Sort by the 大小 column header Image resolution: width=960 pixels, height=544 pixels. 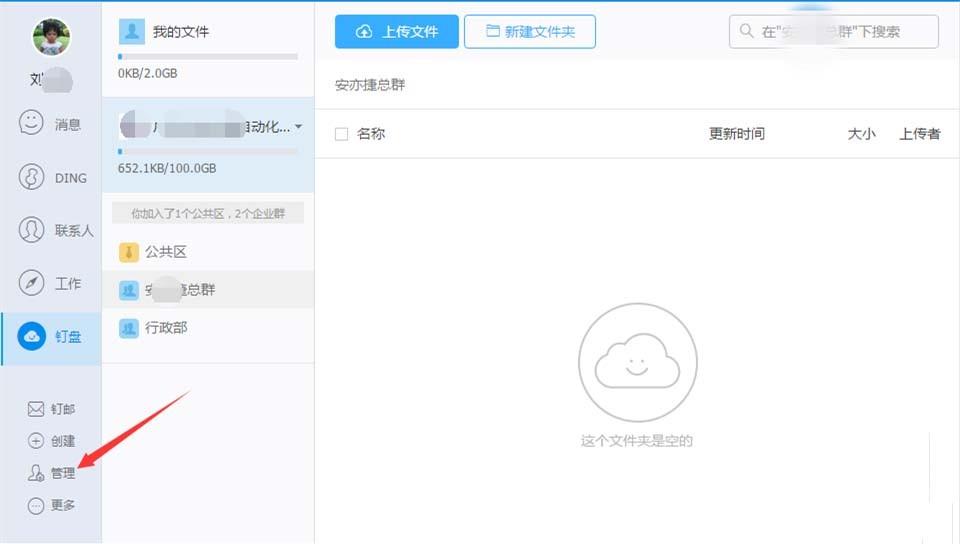(x=861, y=134)
